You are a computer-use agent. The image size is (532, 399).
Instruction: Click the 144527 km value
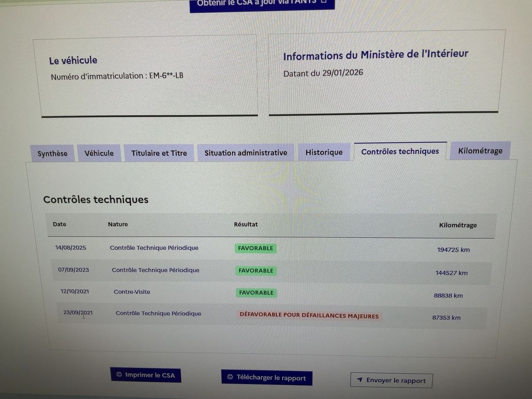click(x=451, y=273)
